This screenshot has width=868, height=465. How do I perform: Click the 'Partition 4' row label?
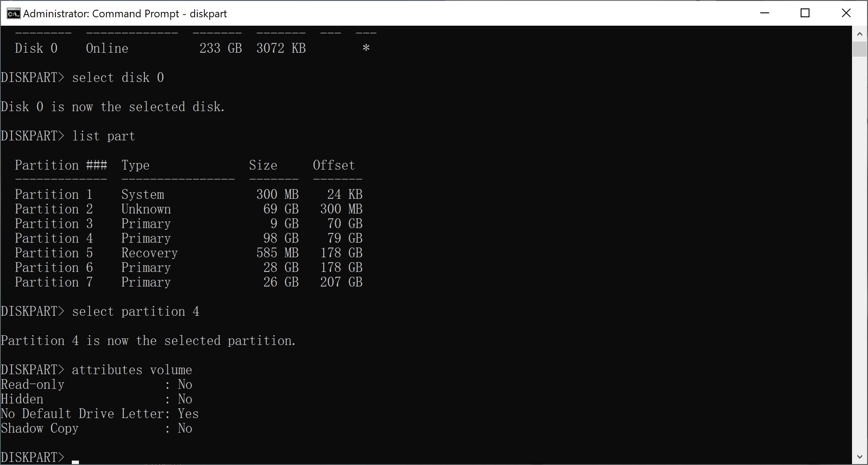pos(54,238)
